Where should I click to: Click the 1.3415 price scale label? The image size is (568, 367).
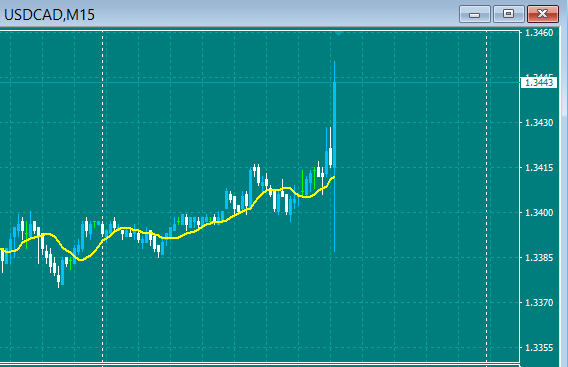[539, 168]
